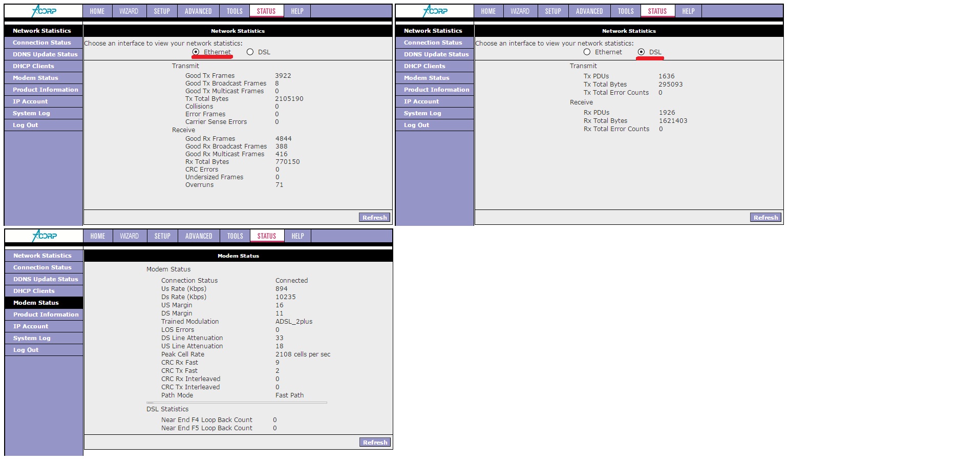Screen dimensions: 980x462
Task: Click the Acorp logo on the DSL statistics page
Action: (435, 11)
